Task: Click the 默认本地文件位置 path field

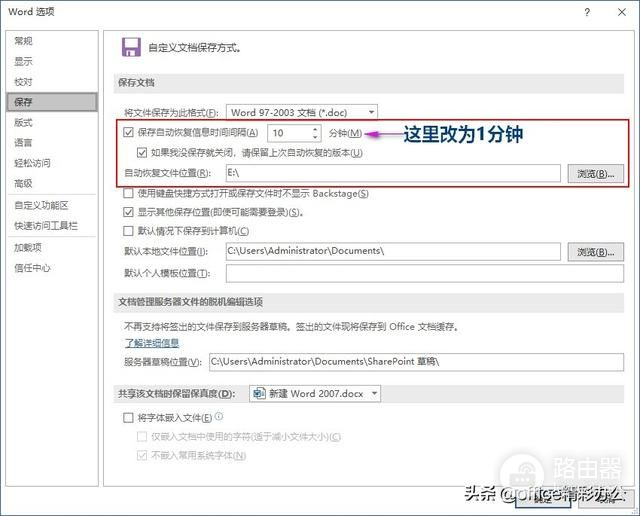Action: (x=393, y=251)
